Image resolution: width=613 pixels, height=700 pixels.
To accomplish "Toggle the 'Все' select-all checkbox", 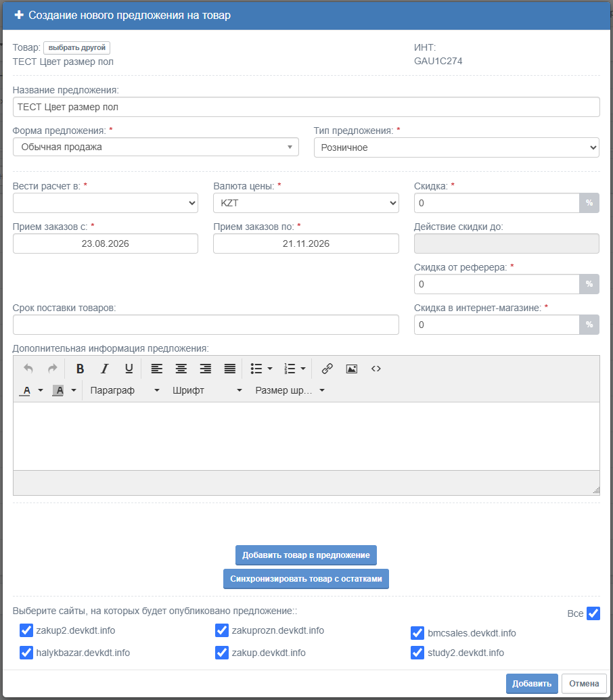I will click(x=593, y=613).
